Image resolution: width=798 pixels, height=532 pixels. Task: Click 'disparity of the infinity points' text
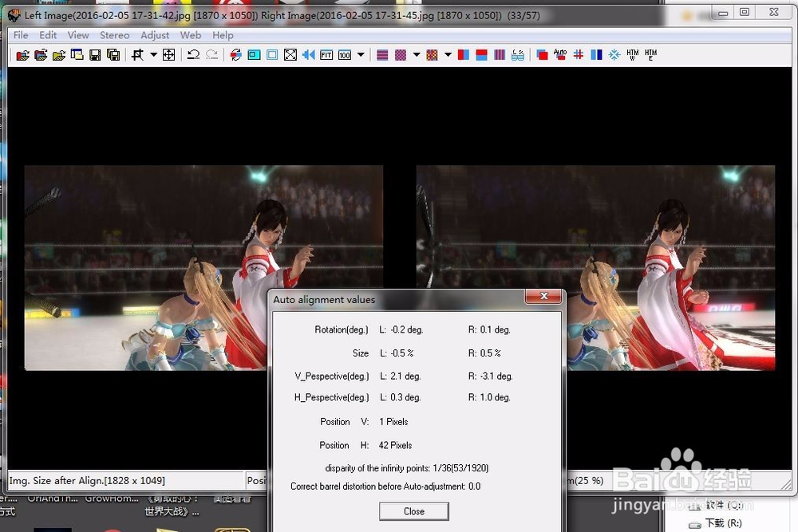pos(377,468)
